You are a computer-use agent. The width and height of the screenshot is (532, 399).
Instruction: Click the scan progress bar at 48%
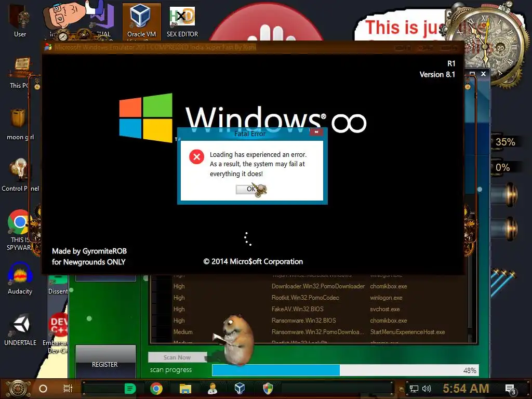[x=345, y=370]
